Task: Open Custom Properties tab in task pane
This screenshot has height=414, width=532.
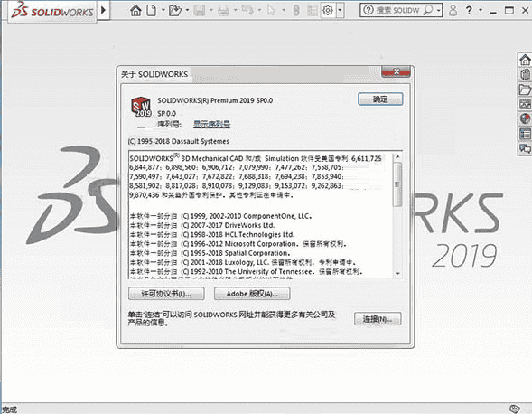Action: coord(525,134)
